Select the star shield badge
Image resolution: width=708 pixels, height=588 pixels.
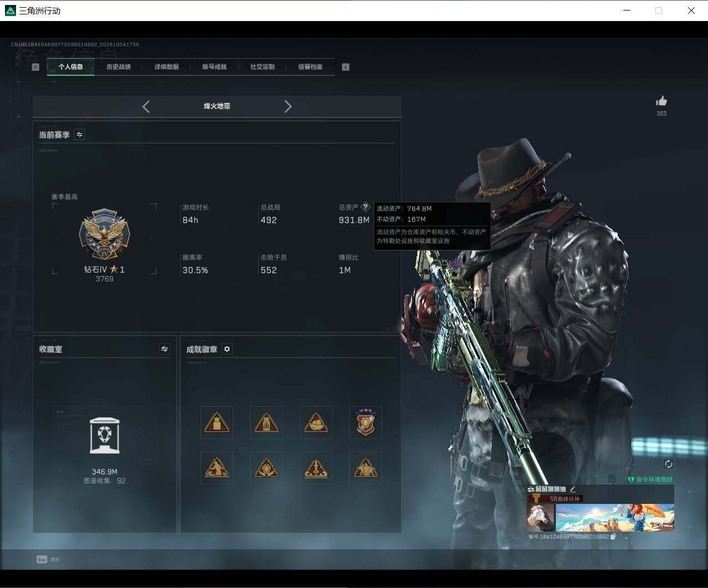366,423
